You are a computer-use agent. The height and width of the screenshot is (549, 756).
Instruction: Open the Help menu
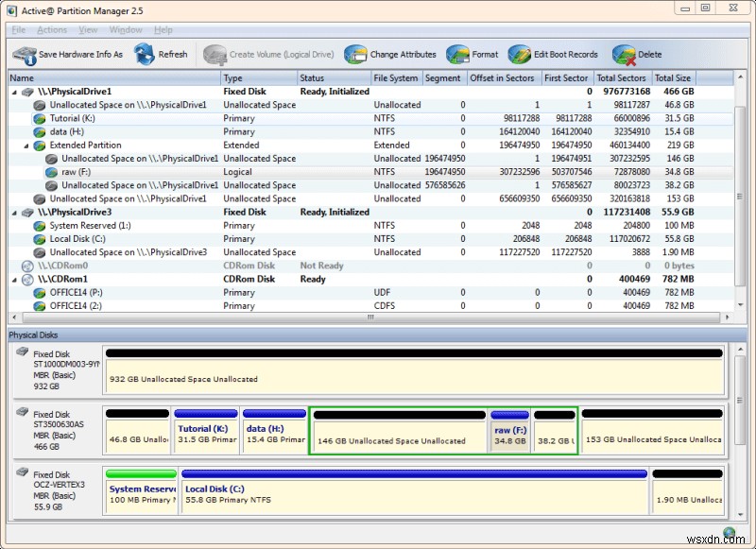[163, 30]
